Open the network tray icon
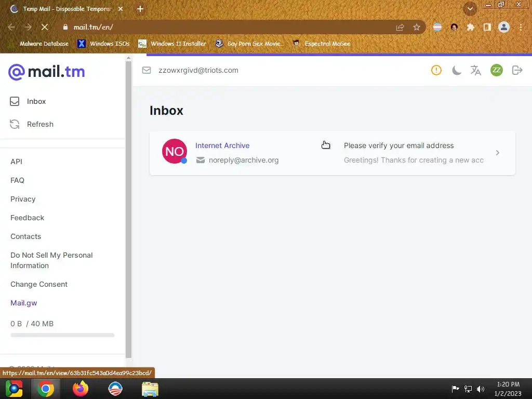532x399 pixels. pyautogui.click(x=468, y=389)
